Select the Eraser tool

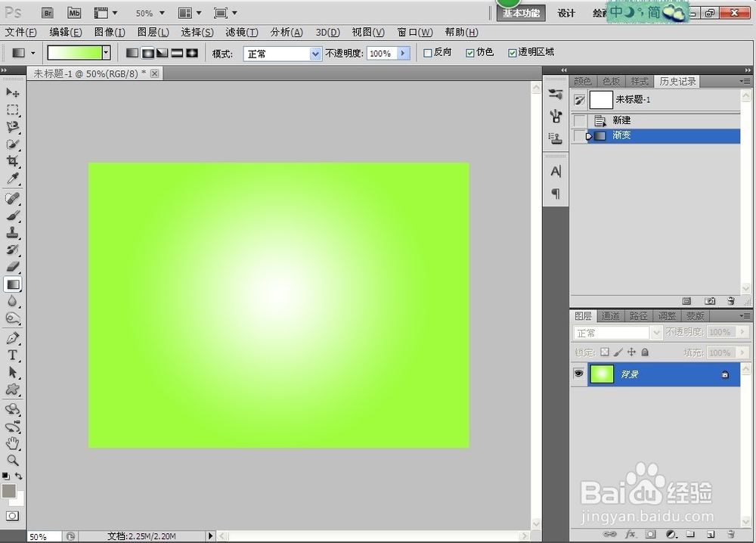(x=13, y=267)
